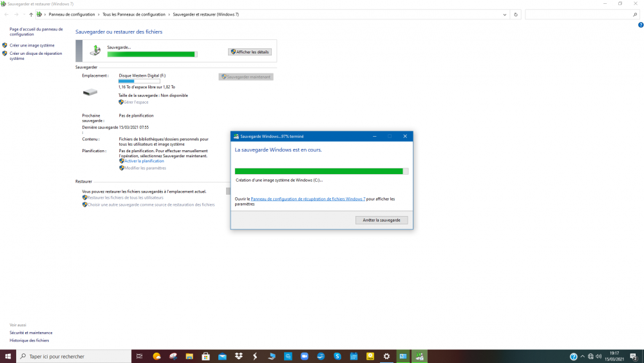Click the 'Sauvegarder maintenant' greyed button
This screenshot has width=644, height=363.
[x=245, y=77]
